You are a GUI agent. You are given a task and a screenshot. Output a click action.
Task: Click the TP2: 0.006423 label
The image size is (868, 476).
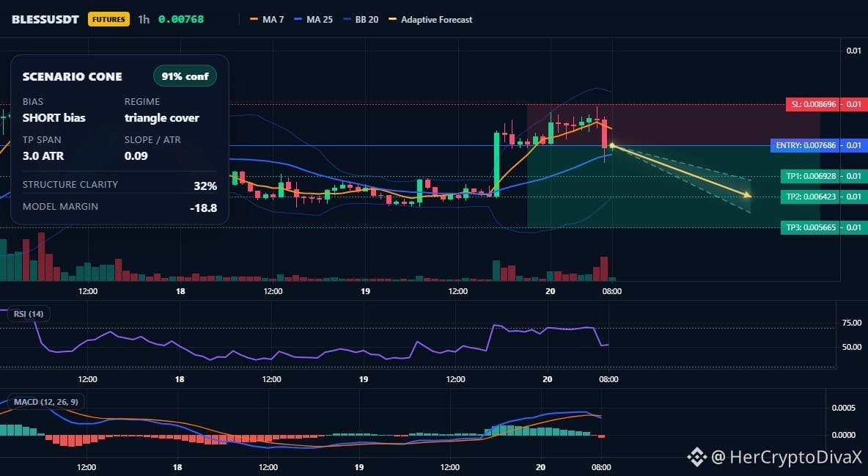tap(810, 197)
